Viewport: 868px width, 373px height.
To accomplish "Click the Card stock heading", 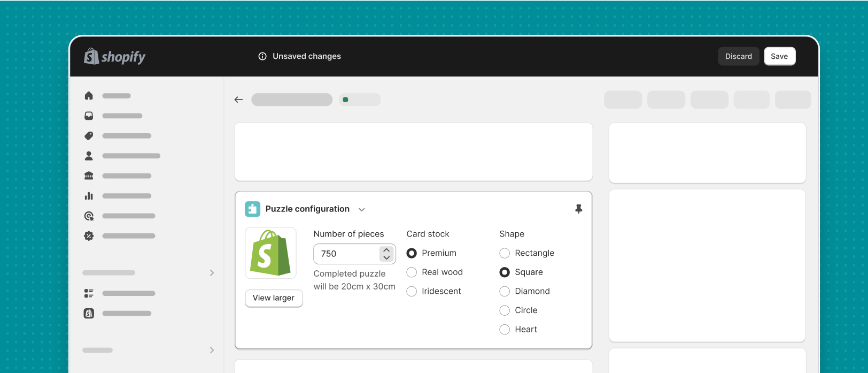I will [428, 234].
